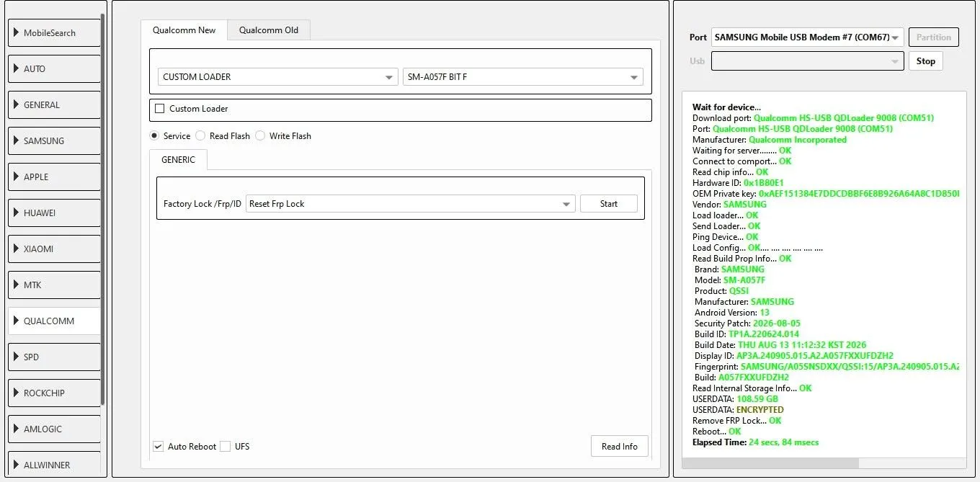Expand the SAMSUNG sidebar category
This screenshot has height=482, width=980.
[54, 141]
